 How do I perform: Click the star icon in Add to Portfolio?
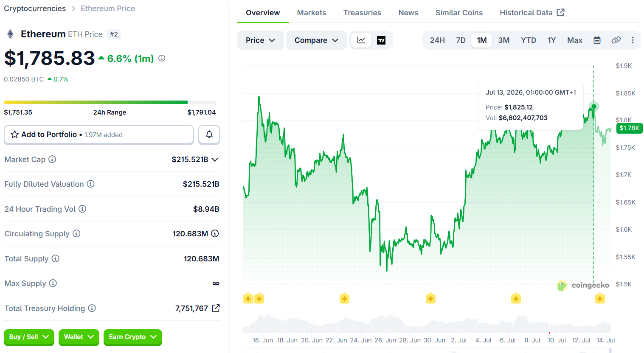pos(15,134)
